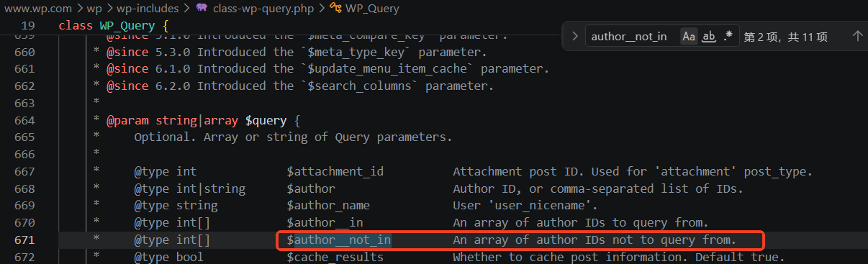Click the $author parameter on line 668
This screenshot has height=264, width=868.
311,189
